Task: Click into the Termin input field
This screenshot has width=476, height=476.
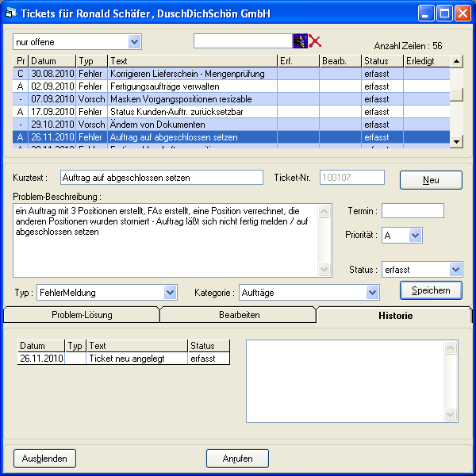Action: pyautogui.click(x=413, y=211)
